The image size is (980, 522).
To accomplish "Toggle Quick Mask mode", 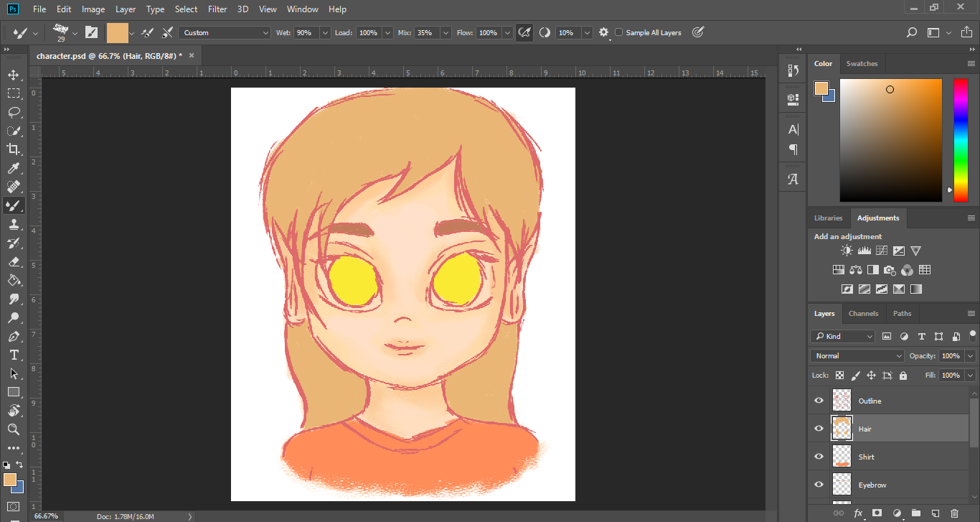I will click(14, 506).
